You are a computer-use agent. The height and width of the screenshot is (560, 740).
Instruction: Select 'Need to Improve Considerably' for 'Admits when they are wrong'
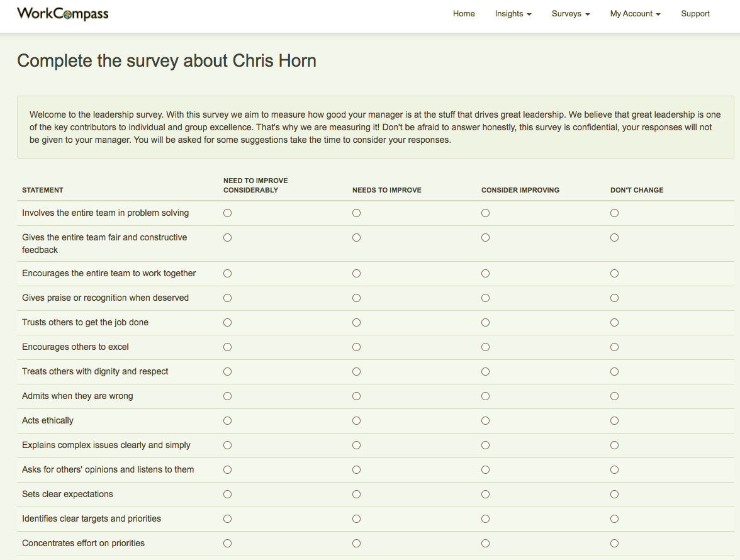[x=227, y=396]
